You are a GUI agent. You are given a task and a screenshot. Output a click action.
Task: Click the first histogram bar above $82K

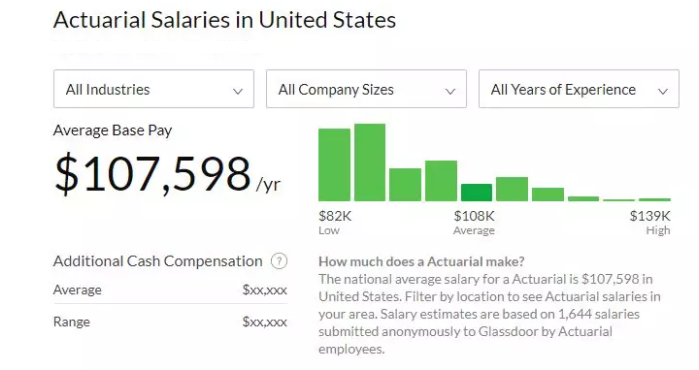tap(334, 165)
